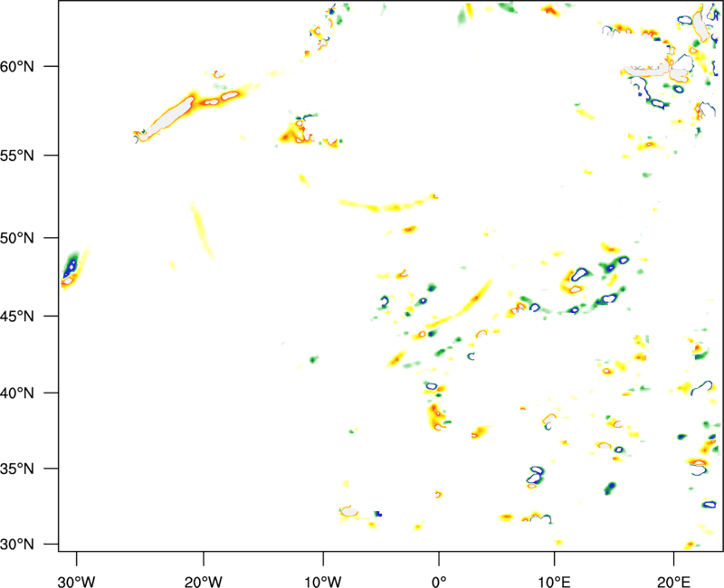Click the 0° longitude label
The height and width of the screenshot is (588, 724).
(x=439, y=582)
